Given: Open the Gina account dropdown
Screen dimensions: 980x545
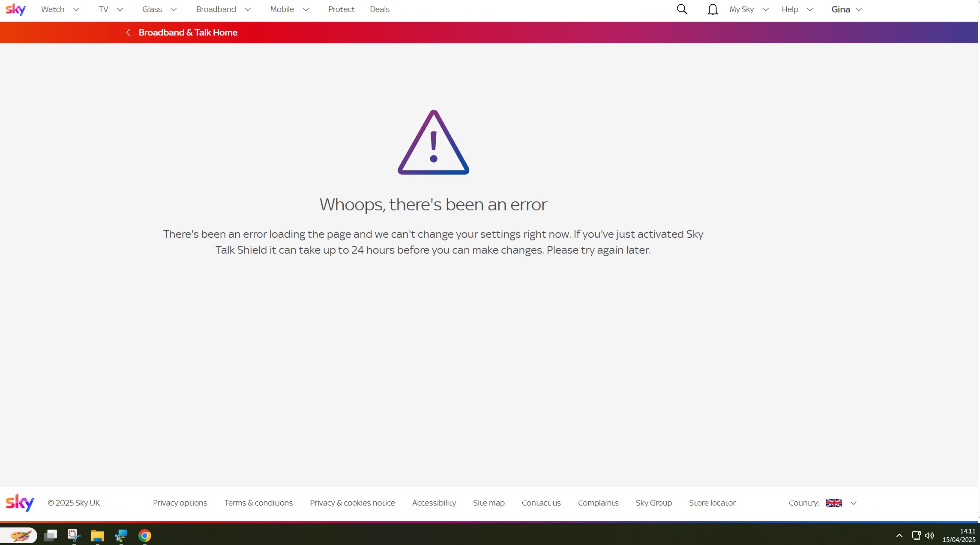Looking at the screenshot, I should tap(846, 9).
